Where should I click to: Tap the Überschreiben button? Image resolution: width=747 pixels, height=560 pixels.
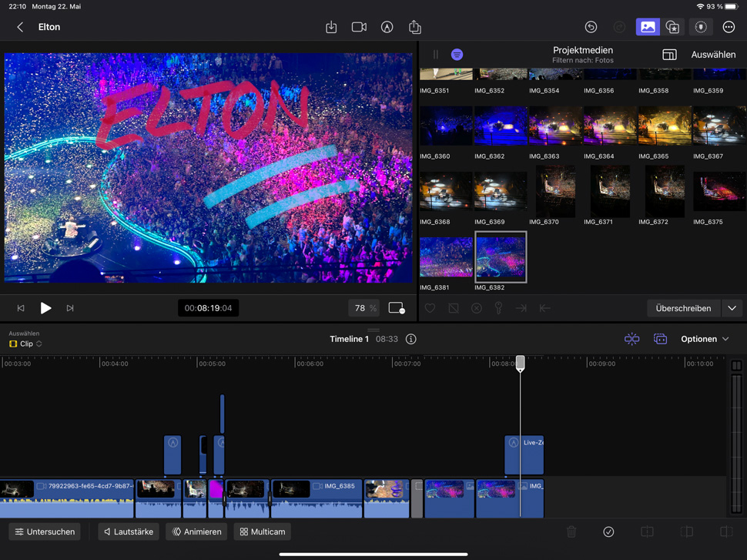(x=683, y=308)
